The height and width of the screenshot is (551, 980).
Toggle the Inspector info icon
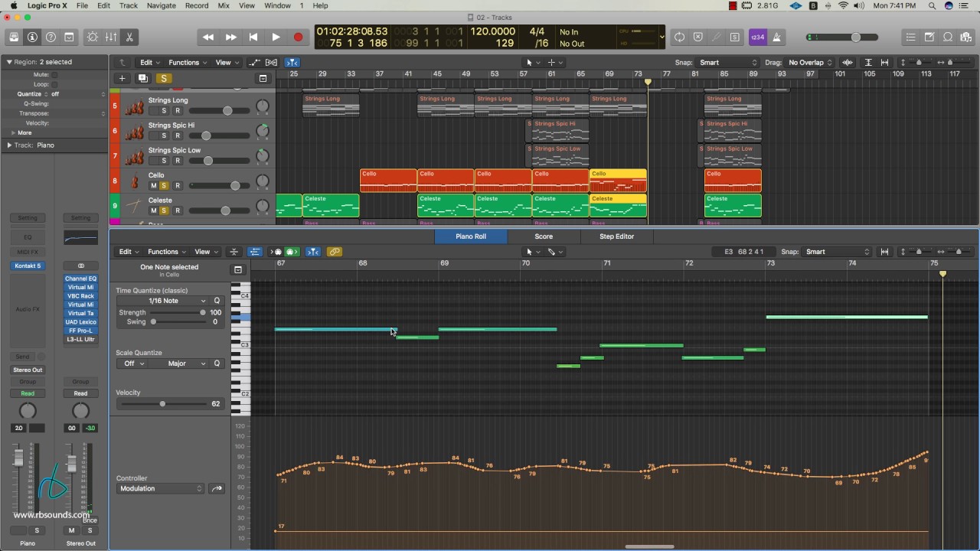click(x=32, y=37)
